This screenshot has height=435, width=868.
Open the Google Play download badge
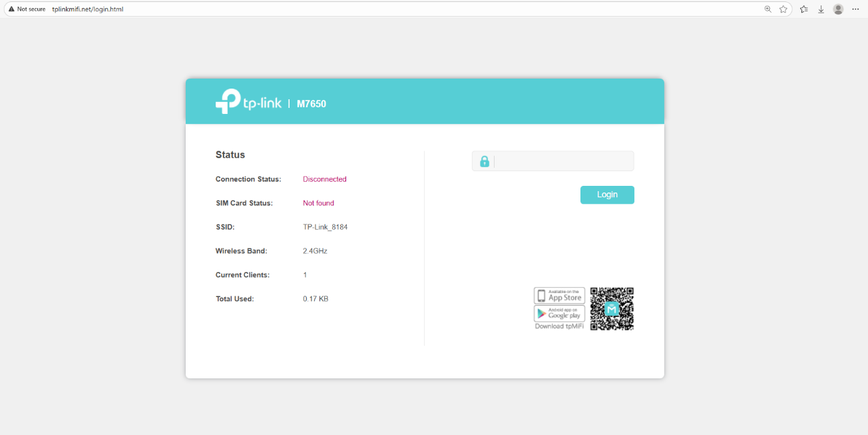[559, 314]
